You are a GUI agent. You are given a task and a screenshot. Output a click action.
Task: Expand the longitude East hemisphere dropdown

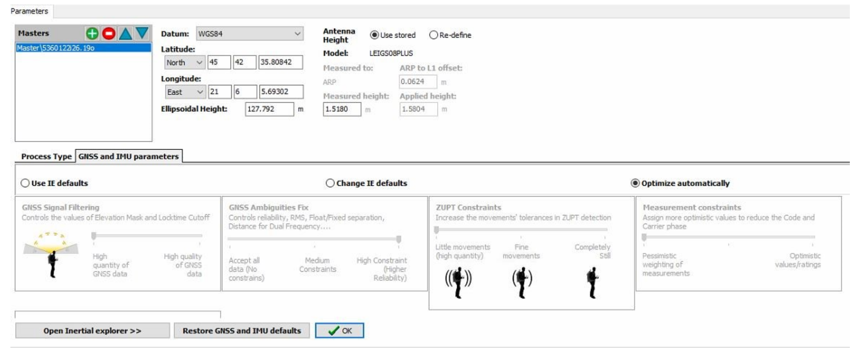click(x=185, y=92)
